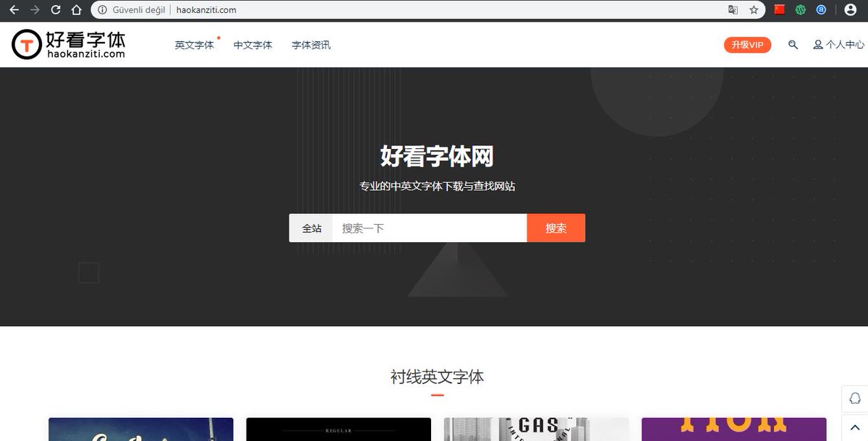Viewport: 868px width, 441px height.
Task: Open the browser home page icon
Action: [76, 10]
